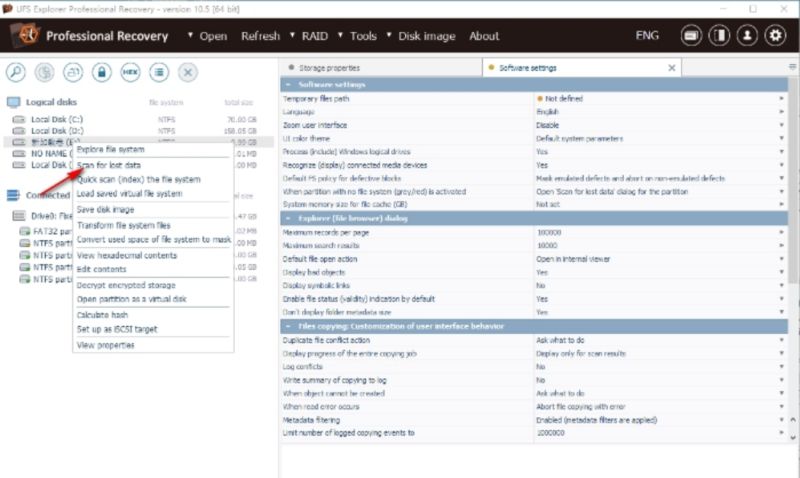Open Log conflicts dropdown arrow

click(781, 367)
